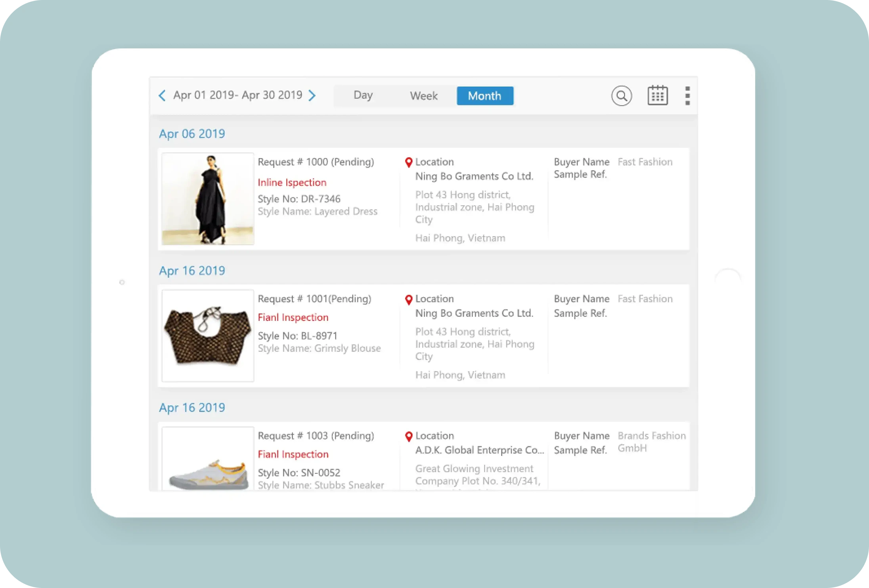Screen dimensions: 869x588
Task: Click the Apr 06 2019 date header
Action: (x=192, y=134)
